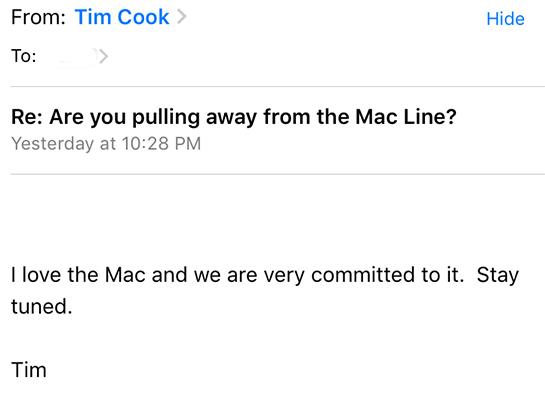Expand recipient chevron in the To row
The image size is (545, 399).
[x=103, y=56]
